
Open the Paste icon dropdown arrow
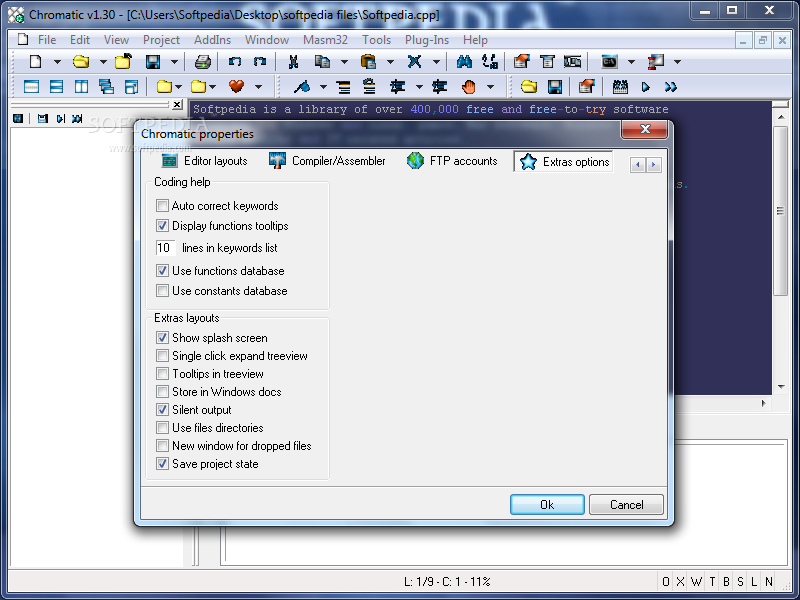tap(390, 62)
